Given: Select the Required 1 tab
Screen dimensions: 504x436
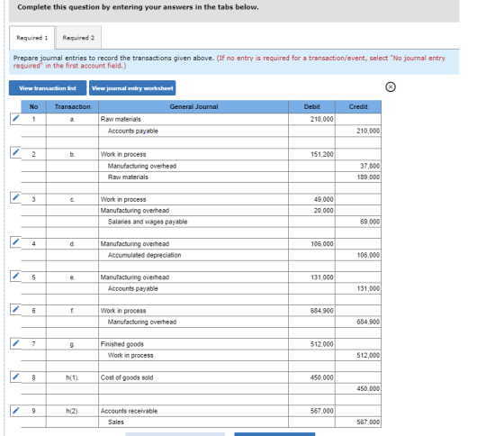Looking at the screenshot, I should (x=31, y=38).
